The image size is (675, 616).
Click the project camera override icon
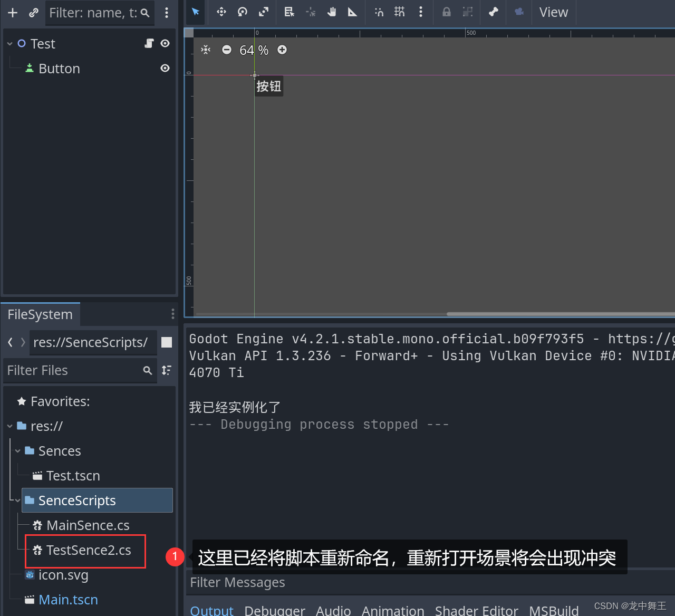(519, 12)
